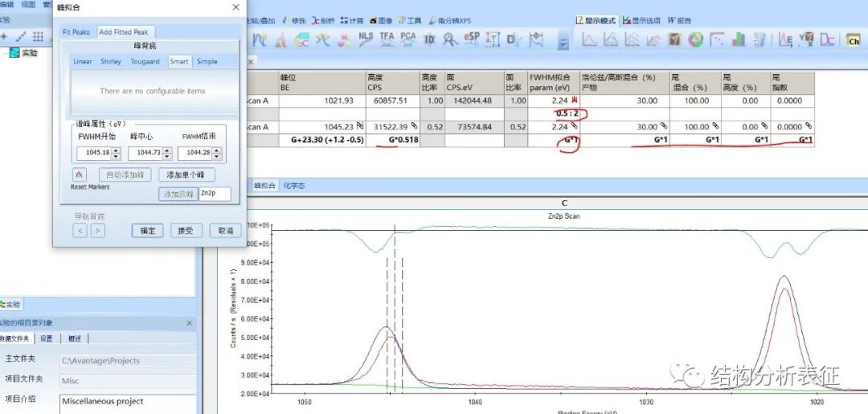This screenshot has width=868, height=414.
Task: Select the 实验 tree item
Action: point(24,52)
